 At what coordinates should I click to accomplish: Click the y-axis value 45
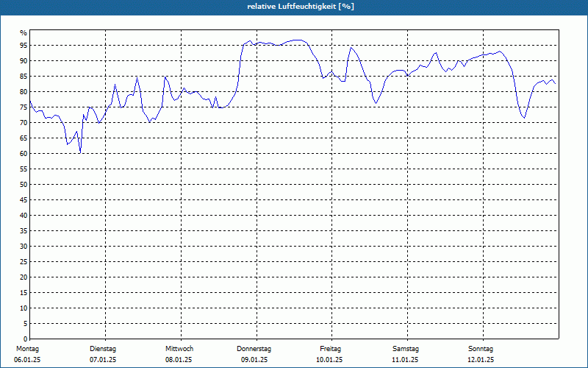pyautogui.click(x=24, y=199)
